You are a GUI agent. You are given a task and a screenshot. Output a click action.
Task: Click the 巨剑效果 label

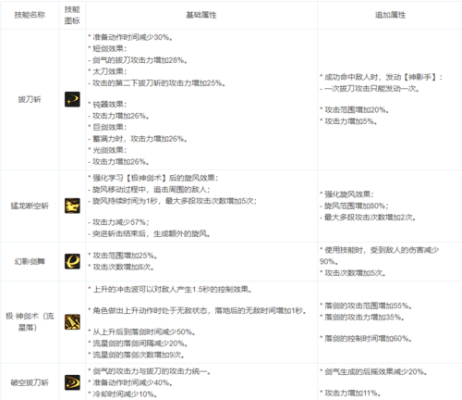pos(107,127)
